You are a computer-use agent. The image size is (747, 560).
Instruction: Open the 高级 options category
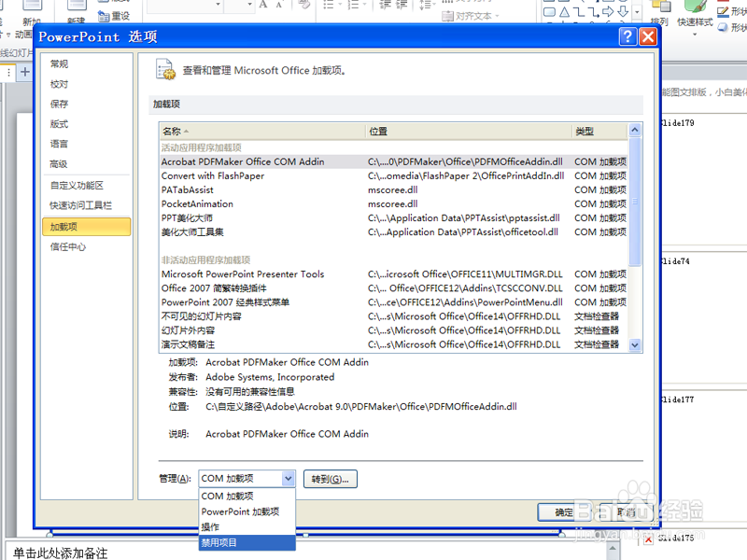pyautogui.click(x=59, y=164)
